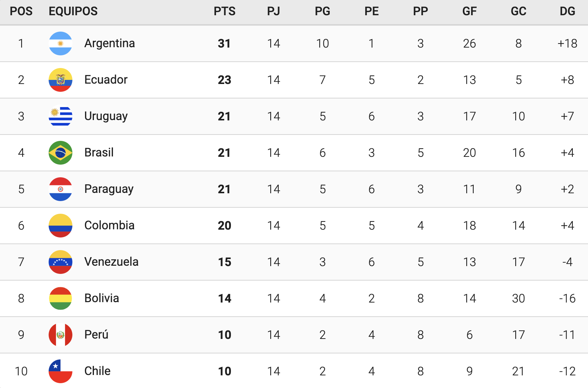
Task: Click Argentina's 31 points value
Action: coord(224,43)
